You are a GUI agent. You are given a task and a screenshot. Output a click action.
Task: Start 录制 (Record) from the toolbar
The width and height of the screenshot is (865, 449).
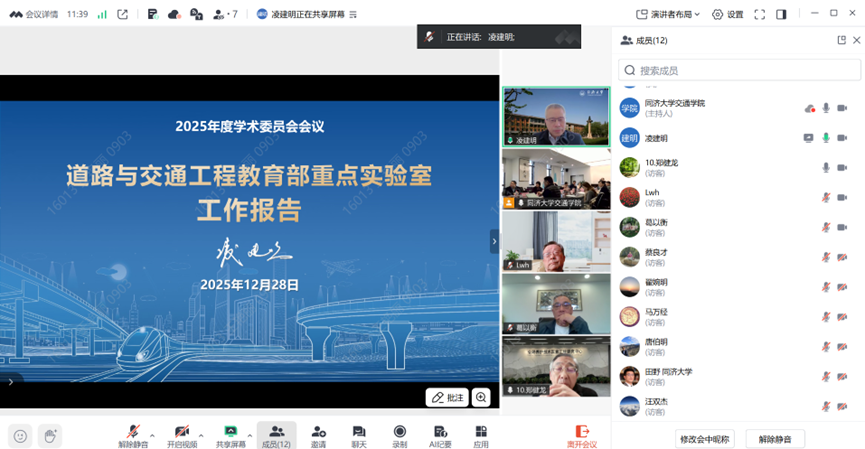(400, 435)
